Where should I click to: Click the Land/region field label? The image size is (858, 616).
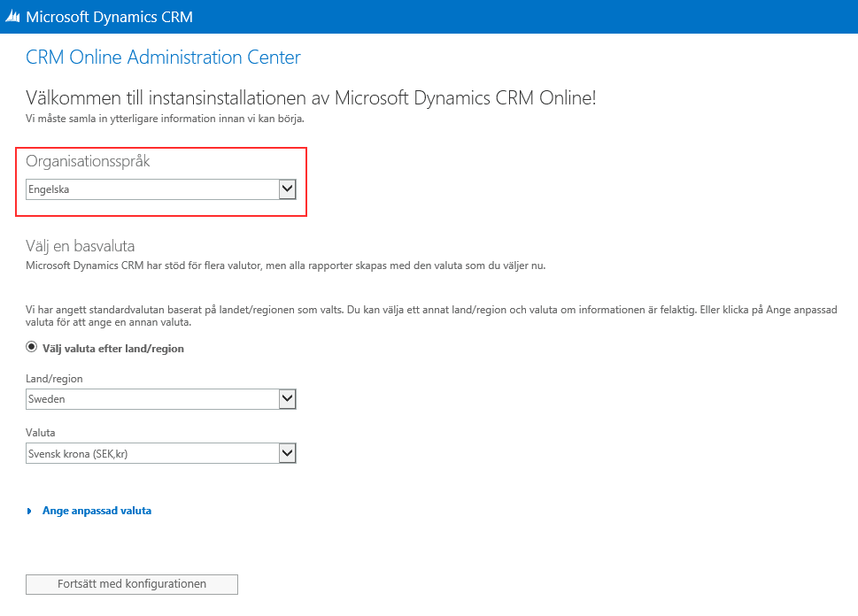point(54,379)
